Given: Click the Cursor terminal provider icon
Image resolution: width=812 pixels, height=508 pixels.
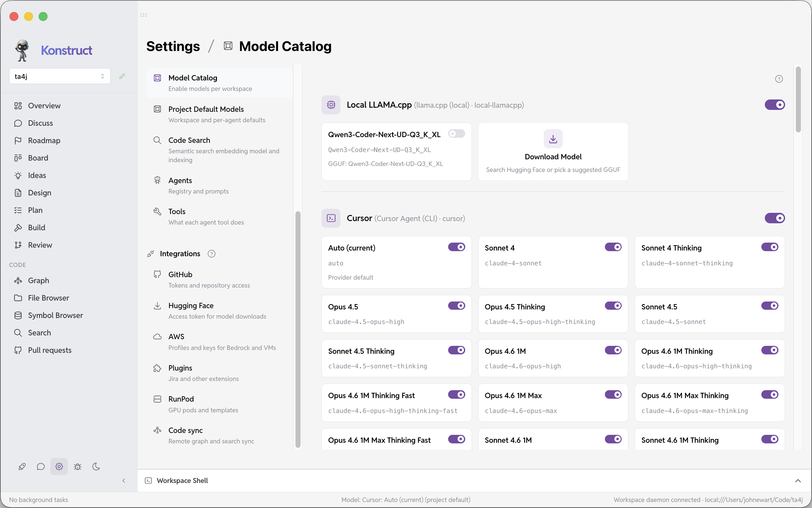Looking at the screenshot, I should coord(331,219).
